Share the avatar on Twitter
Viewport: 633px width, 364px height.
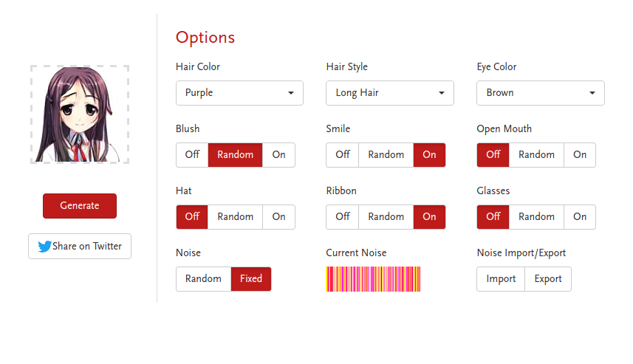pos(80,247)
